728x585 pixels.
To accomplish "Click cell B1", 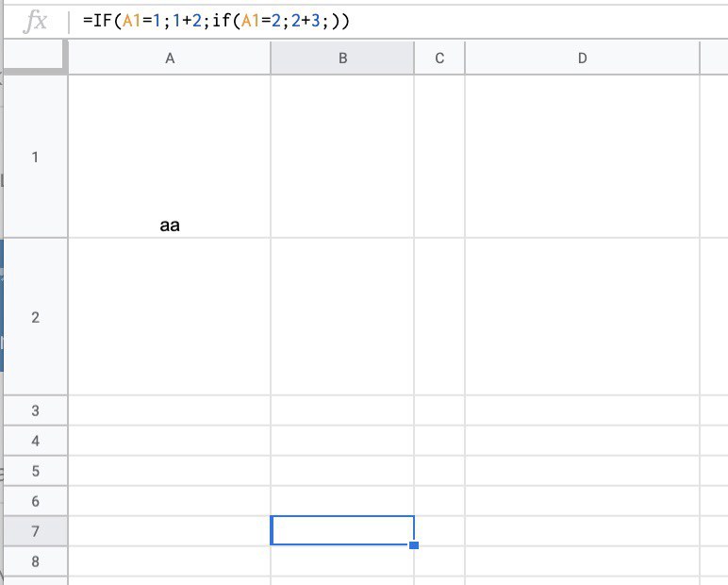I will tap(342, 157).
